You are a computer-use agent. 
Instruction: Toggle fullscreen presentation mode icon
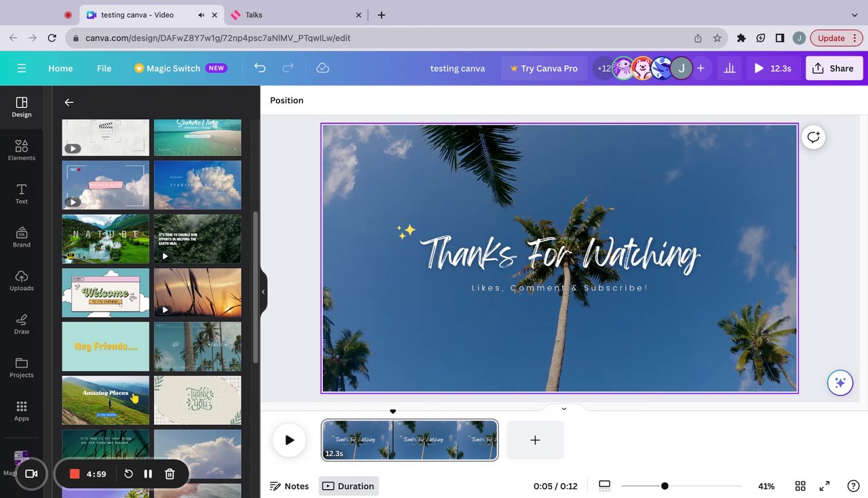pyautogui.click(x=825, y=486)
